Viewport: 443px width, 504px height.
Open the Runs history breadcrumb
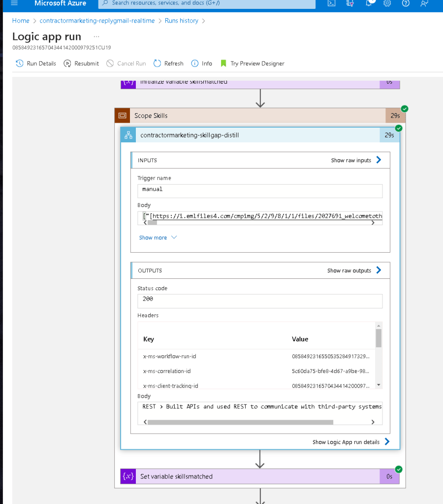pyautogui.click(x=182, y=21)
